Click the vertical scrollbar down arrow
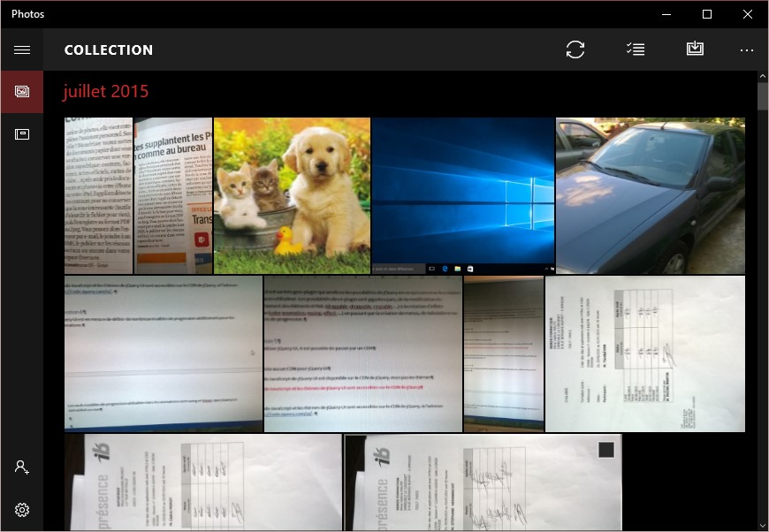Viewport: 769px width, 532px height. (762, 525)
